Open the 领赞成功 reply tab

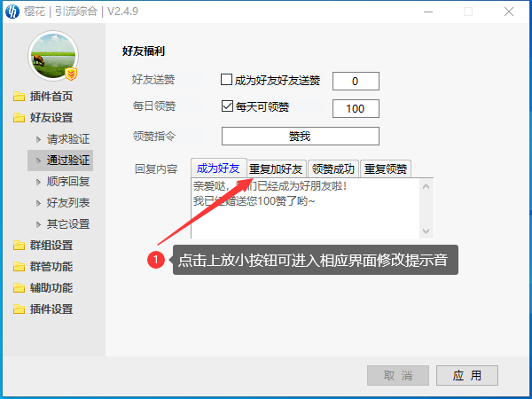pyautogui.click(x=333, y=168)
